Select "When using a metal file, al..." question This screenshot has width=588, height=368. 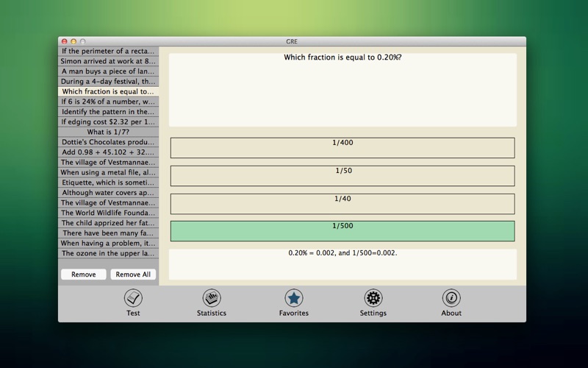click(x=108, y=173)
